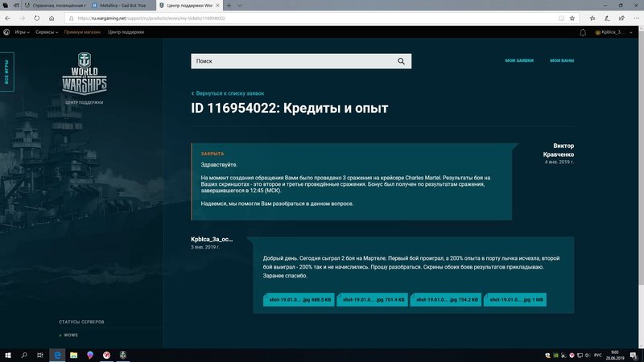Viewport: 644px width, 362px height.
Task: Open Windows search from the taskbar
Action: 24,355
